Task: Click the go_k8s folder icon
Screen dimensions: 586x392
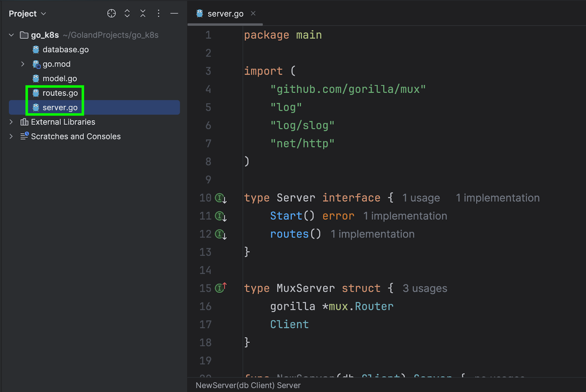Action: coord(24,35)
